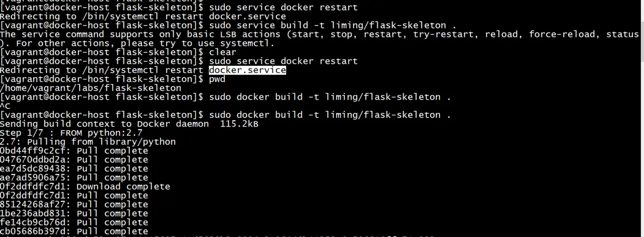Screen dimensions: 644x237
Task: Click layer ea7d5dc89438 Pull complete line
Action: tap(74, 169)
